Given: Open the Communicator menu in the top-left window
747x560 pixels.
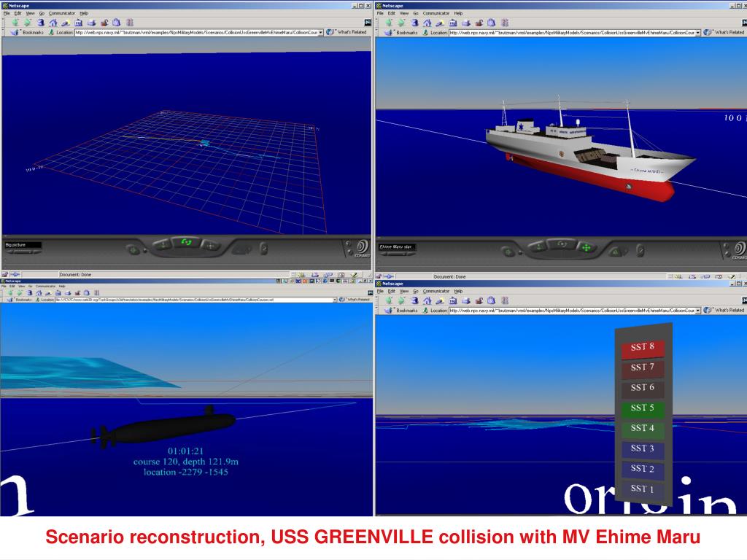Looking at the screenshot, I should click(62, 13).
